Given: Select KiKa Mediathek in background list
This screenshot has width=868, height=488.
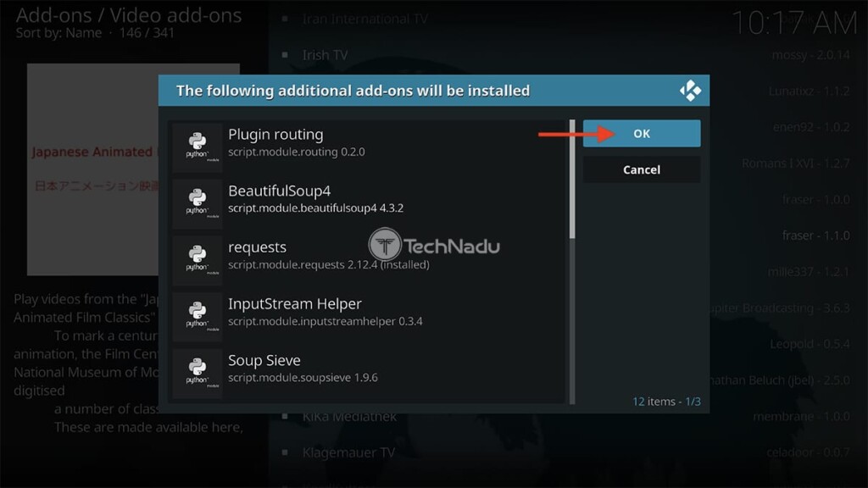Looking at the screenshot, I should 349,417.
